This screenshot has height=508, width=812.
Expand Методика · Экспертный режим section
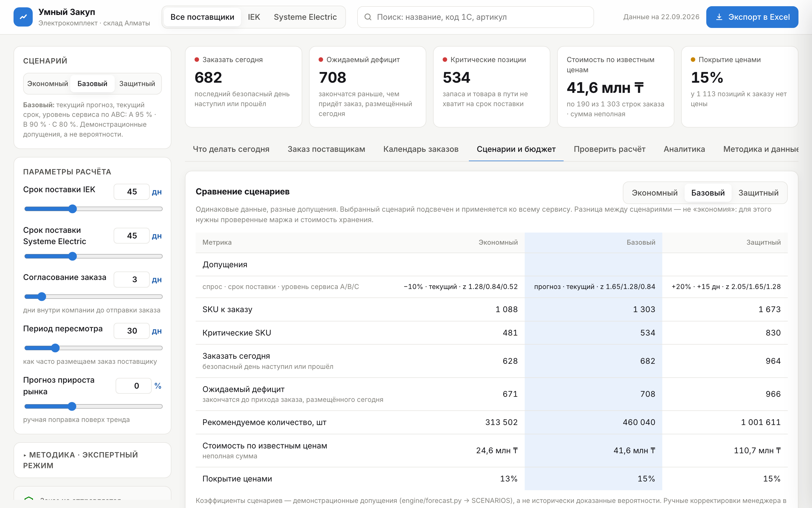92,460
